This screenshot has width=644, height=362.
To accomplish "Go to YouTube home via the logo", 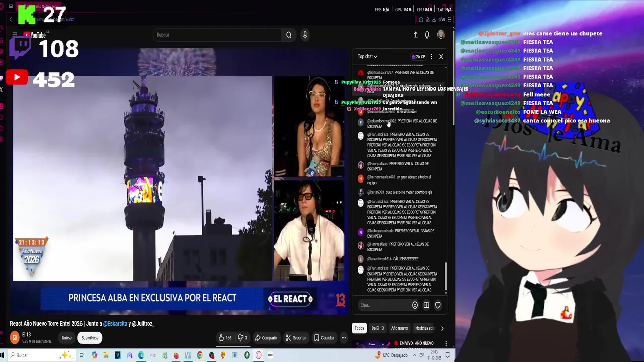I will tap(34, 35).
